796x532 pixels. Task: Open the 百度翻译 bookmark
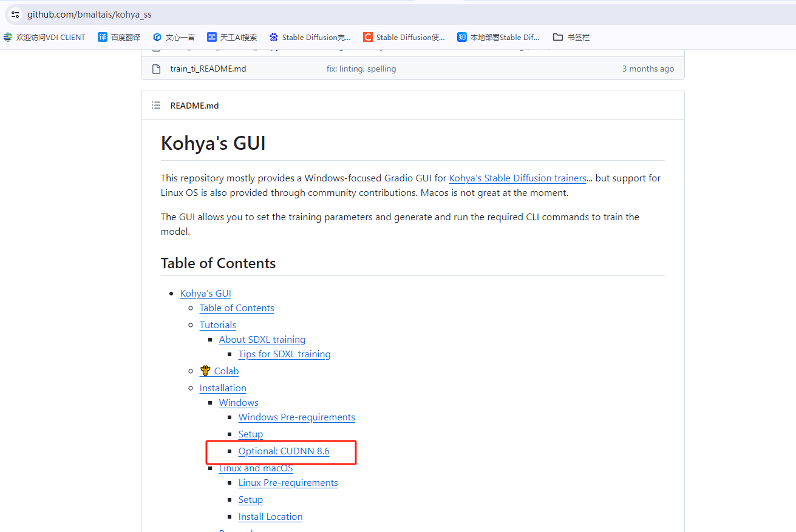(119, 37)
